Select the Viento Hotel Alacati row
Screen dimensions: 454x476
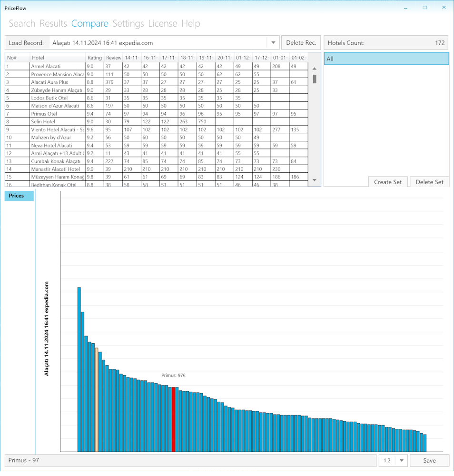[x=156, y=129]
